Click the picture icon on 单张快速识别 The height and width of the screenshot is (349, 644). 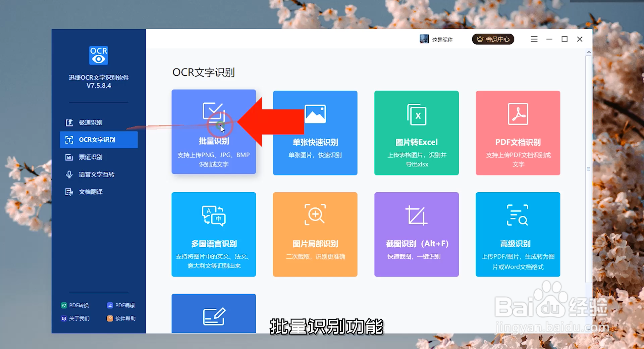pos(315,114)
